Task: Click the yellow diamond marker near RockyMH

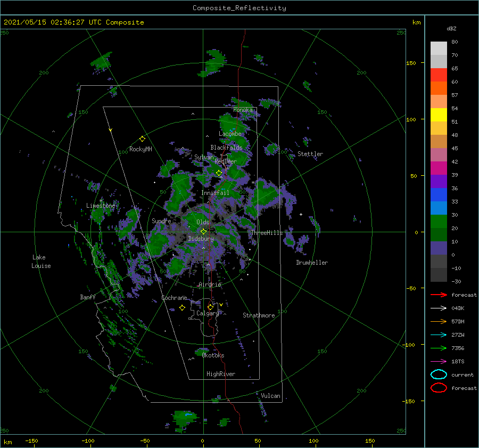Action: pos(142,139)
